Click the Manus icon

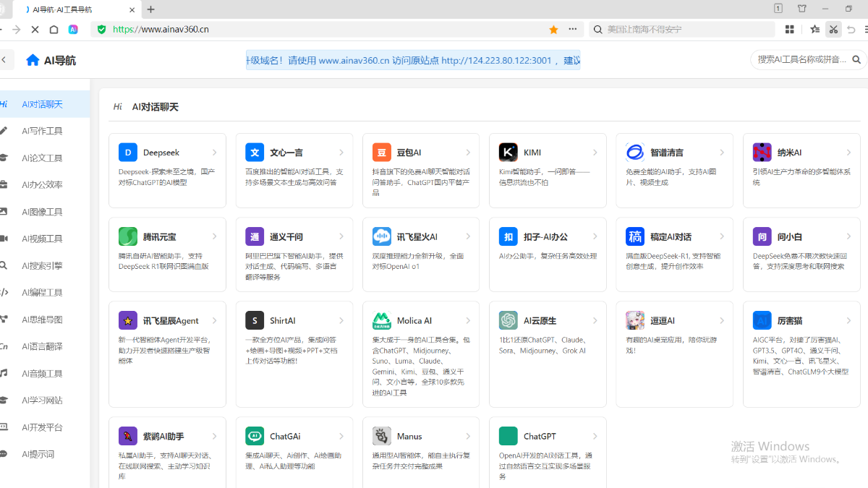coord(382,436)
